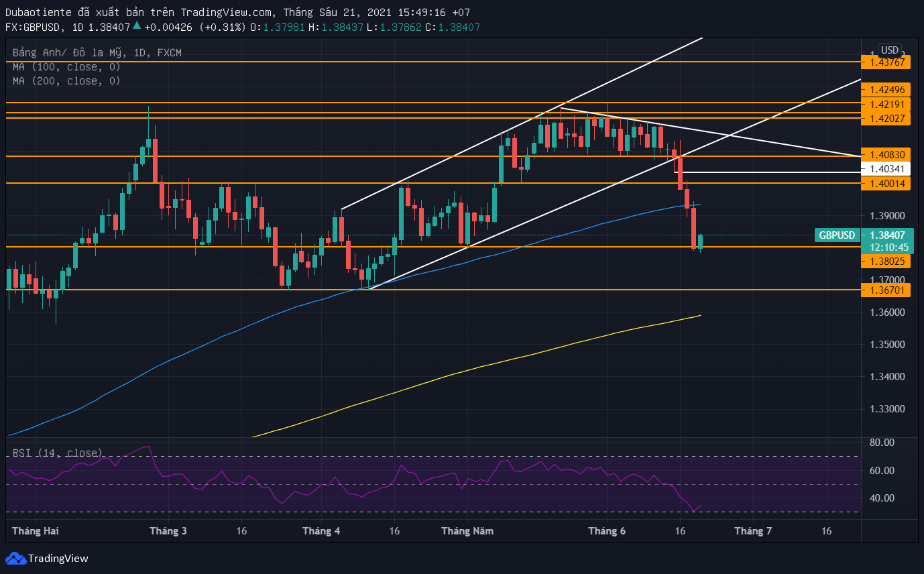Select the 1.36701 price level label
This screenshot has height=574, width=924.
click(x=886, y=290)
